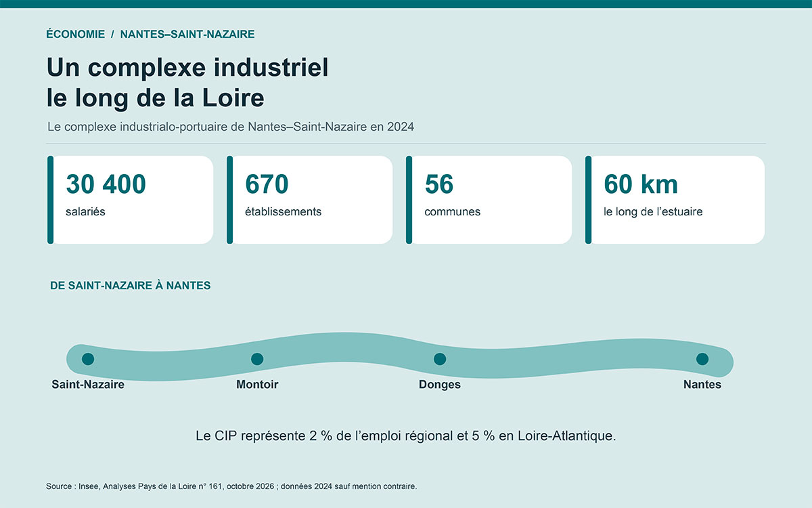Image resolution: width=812 pixels, height=508 pixels.
Task: Click the "le long de l'estuaire" label
Action: (653, 211)
